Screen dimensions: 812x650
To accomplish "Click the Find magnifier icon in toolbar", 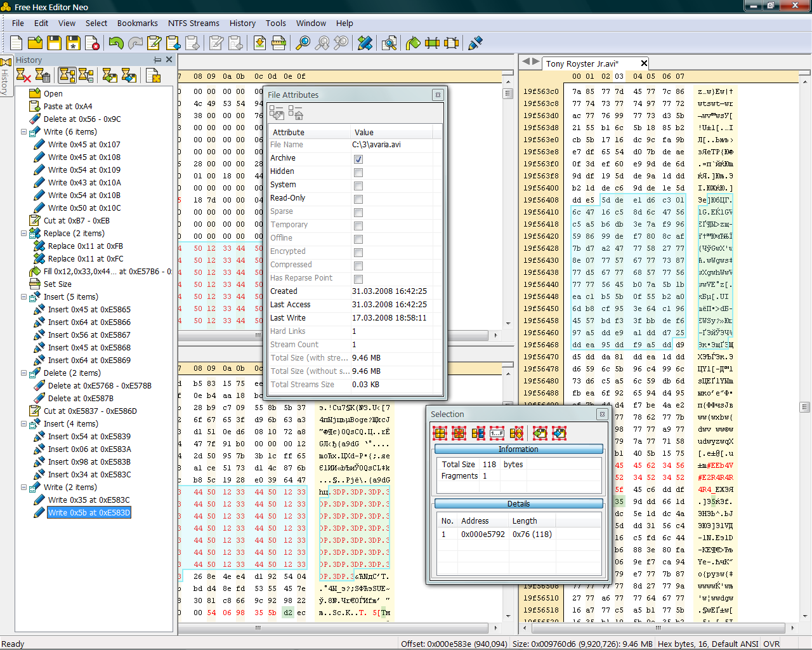I will (x=303, y=43).
